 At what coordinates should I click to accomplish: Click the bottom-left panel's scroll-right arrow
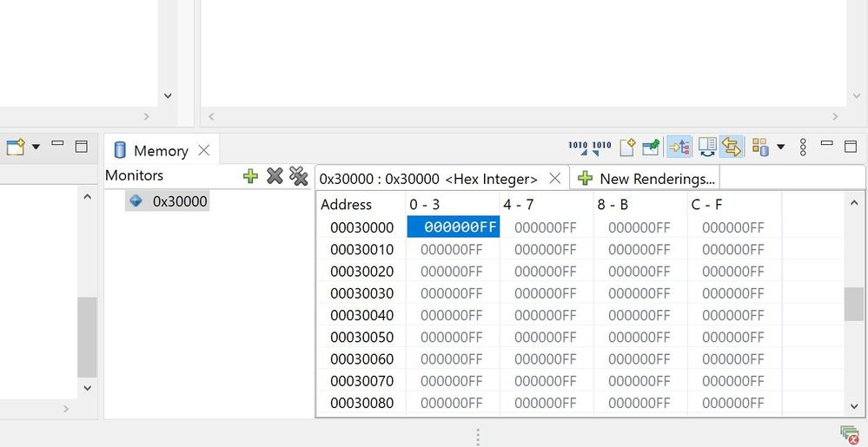pos(66,409)
